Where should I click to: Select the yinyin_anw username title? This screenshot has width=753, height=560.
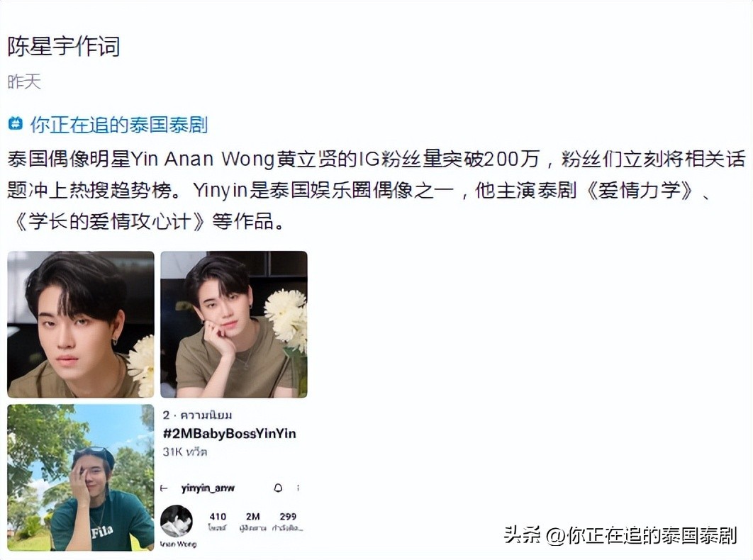tap(208, 488)
